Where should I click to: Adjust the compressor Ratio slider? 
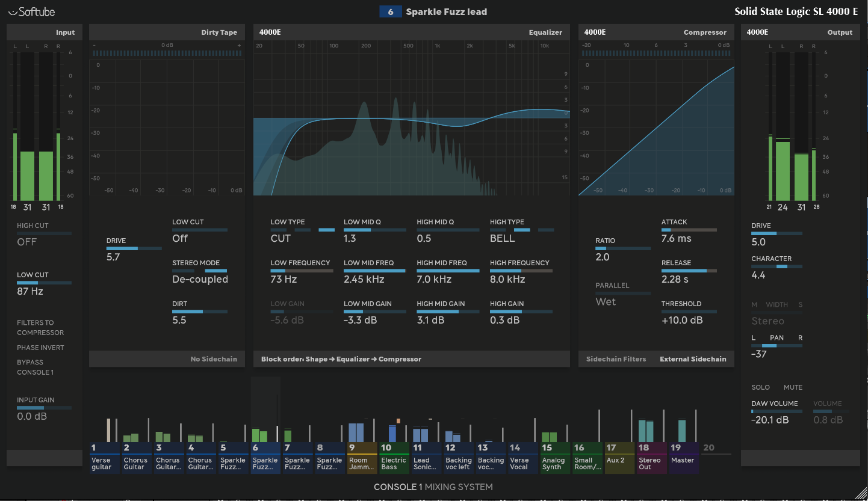623,248
